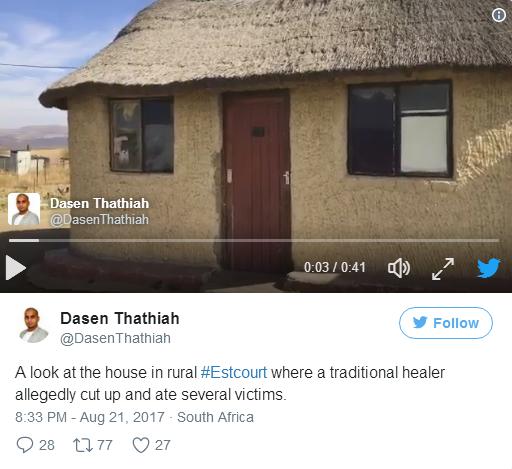Open the Dasen Thathiah profile avatar below video

click(33, 325)
